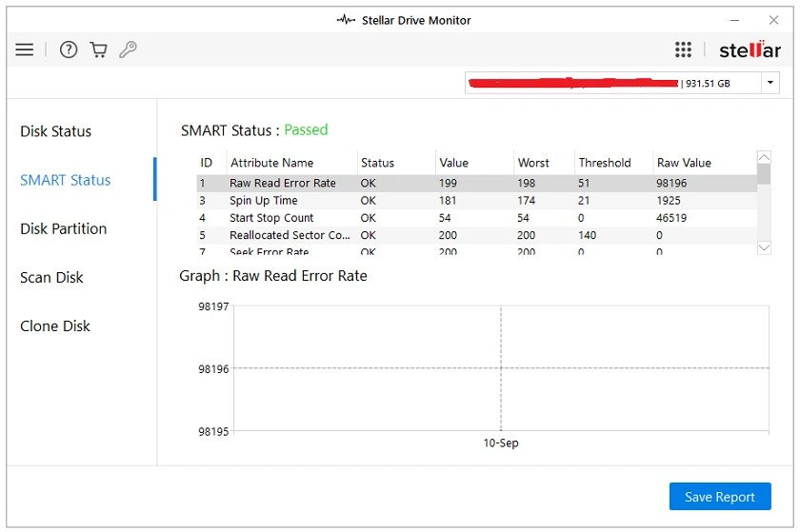Select the Reallocated Sector Co... row
The height and width of the screenshot is (532, 800).
point(476,235)
